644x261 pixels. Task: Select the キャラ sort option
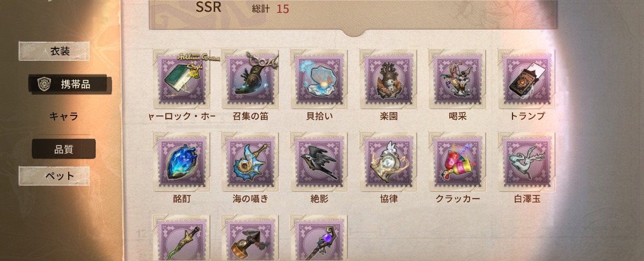[x=63, y=116]
